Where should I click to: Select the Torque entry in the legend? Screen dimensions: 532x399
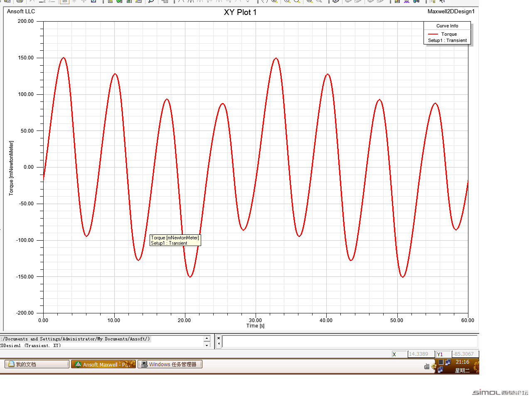(x=449, y=34)
